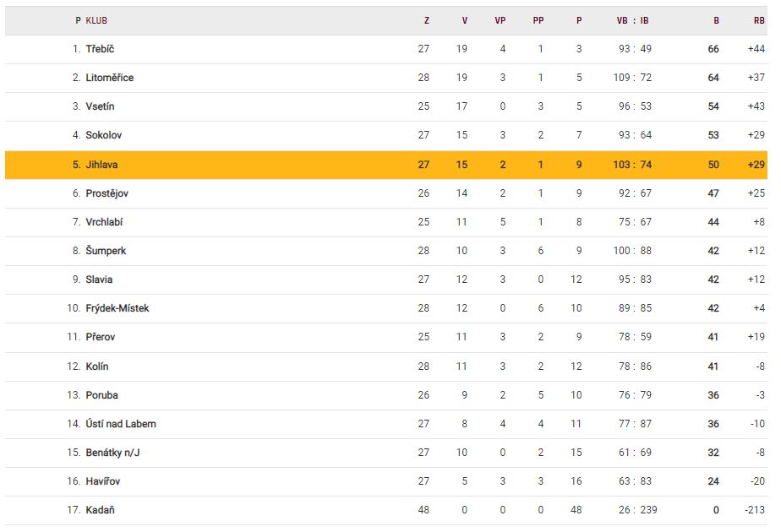Viewport: 781px width, 532px height.
Task: Open Prostějov team details
Action: coord(106,193)
